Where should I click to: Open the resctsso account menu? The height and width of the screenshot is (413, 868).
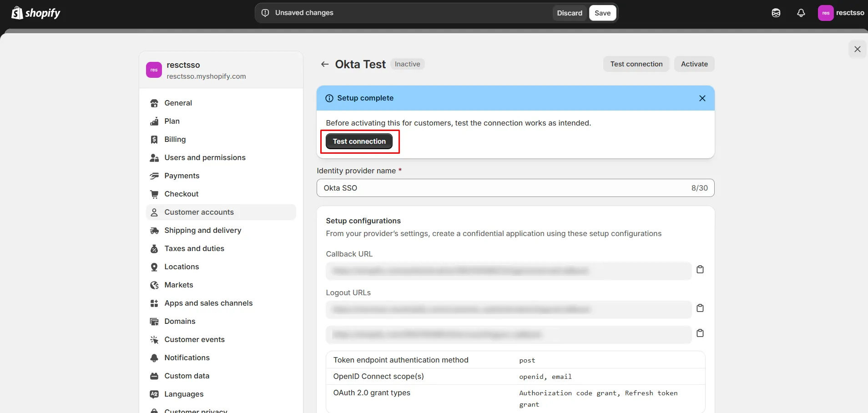841,13
